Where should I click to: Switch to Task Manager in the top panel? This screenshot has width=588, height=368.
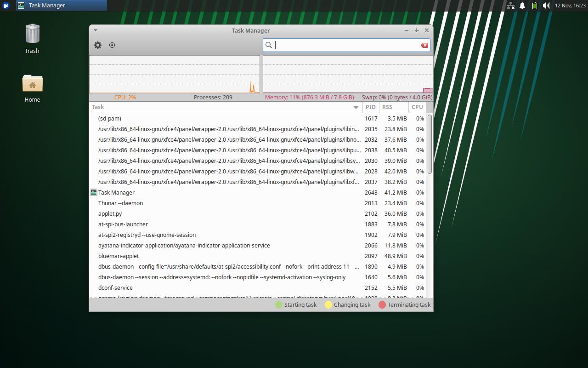tap(62, 6)
